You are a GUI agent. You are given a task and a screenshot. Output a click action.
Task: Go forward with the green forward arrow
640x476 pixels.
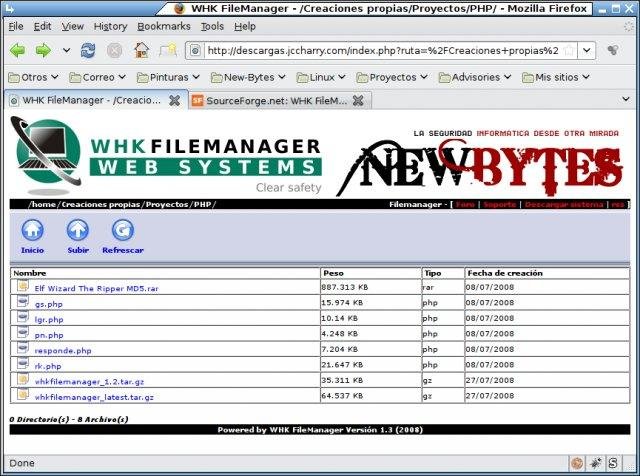click(x=43, y=51)
